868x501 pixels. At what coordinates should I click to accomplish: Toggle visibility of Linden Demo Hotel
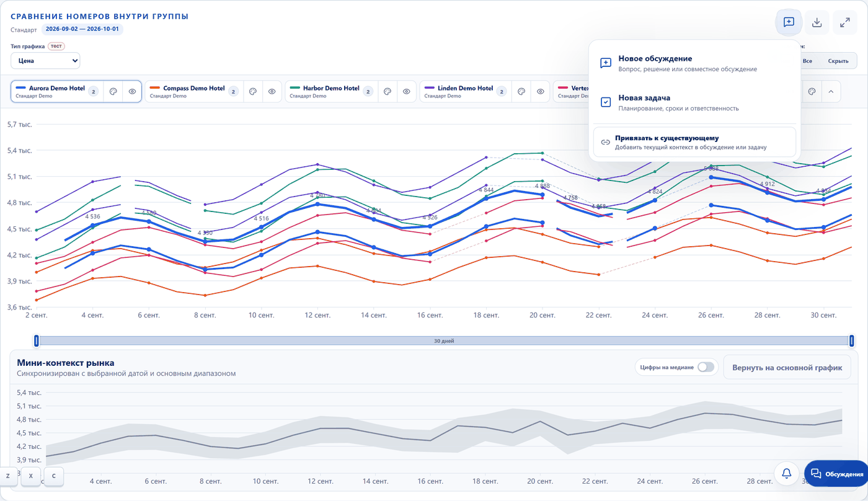click(541, 92)
